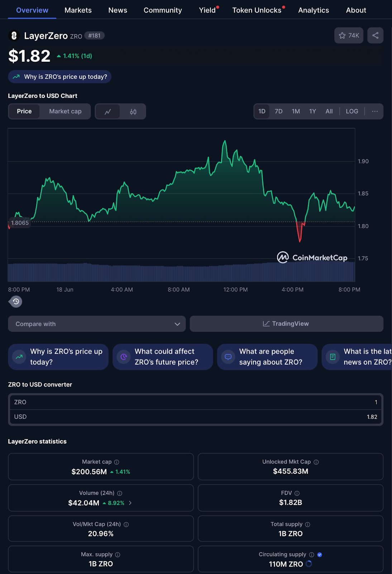Viewport: 392px width, 574px height.
Task: Click Market cap info icon
Action: point(116,462)
